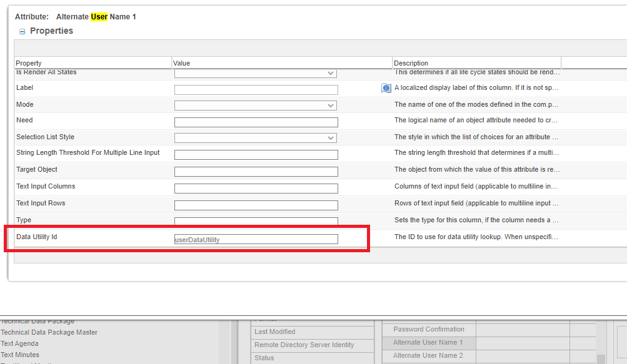The height and width of the screenshot is (364, 627).
Task: Click the Need value field
Action: (255, 122)
